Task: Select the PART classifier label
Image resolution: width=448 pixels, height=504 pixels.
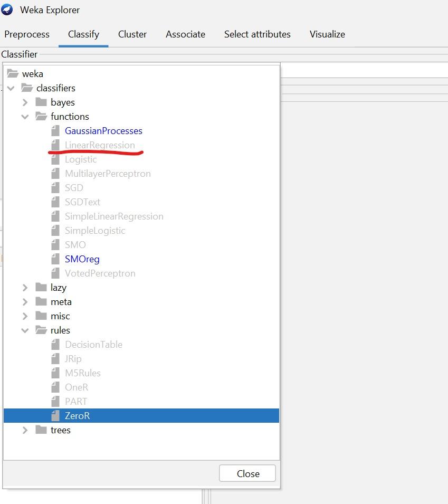Action: [x=76, y=402]
